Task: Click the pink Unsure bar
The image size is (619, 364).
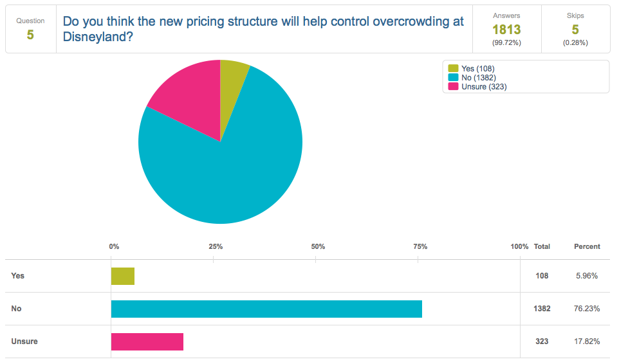Action: pos(147,341)
